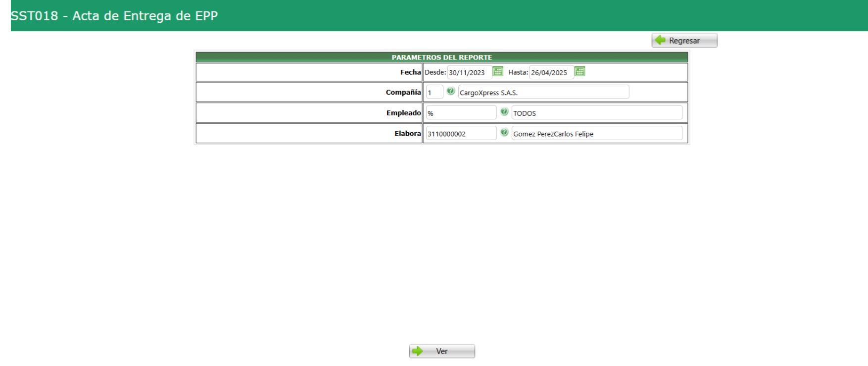Click the Elabora code field 3110000002
The height and width of the screenshot is (366, 868).
click(x=461, y=134)
